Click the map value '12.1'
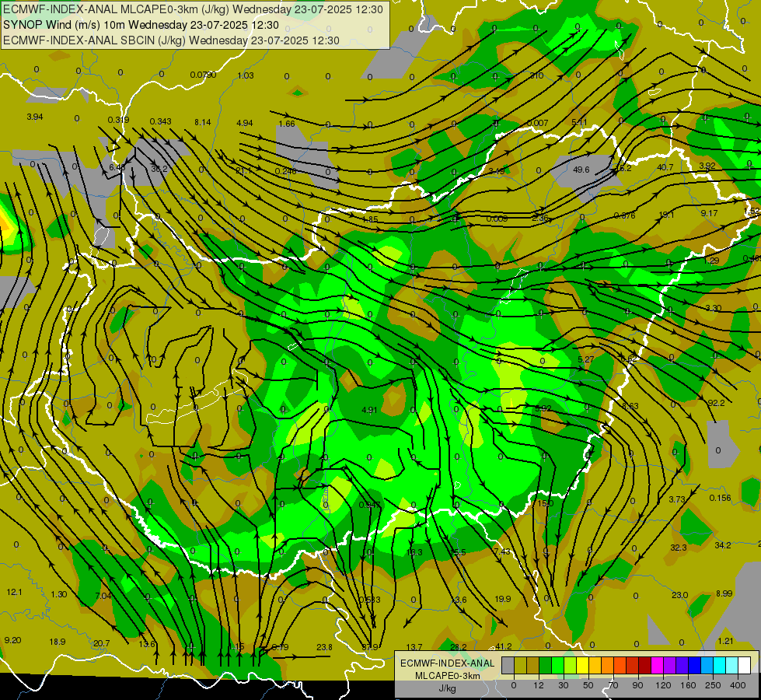Screen dimensions: 761x700 coord(14,592)
